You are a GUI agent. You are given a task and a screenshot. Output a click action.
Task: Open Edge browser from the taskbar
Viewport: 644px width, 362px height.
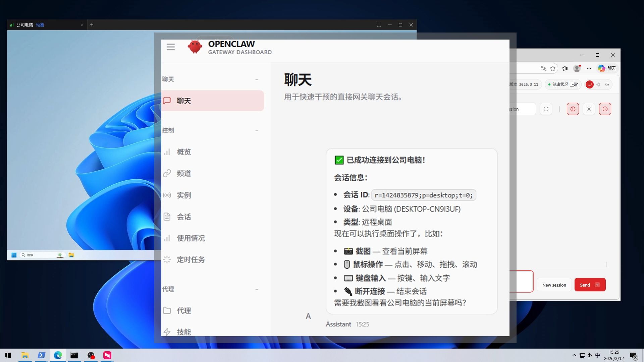pos(58,355)
